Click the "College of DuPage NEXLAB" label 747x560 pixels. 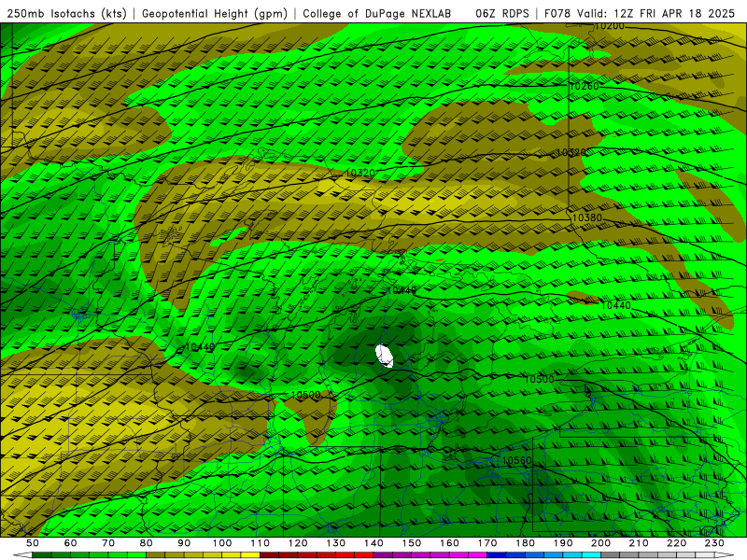point(376,14)
